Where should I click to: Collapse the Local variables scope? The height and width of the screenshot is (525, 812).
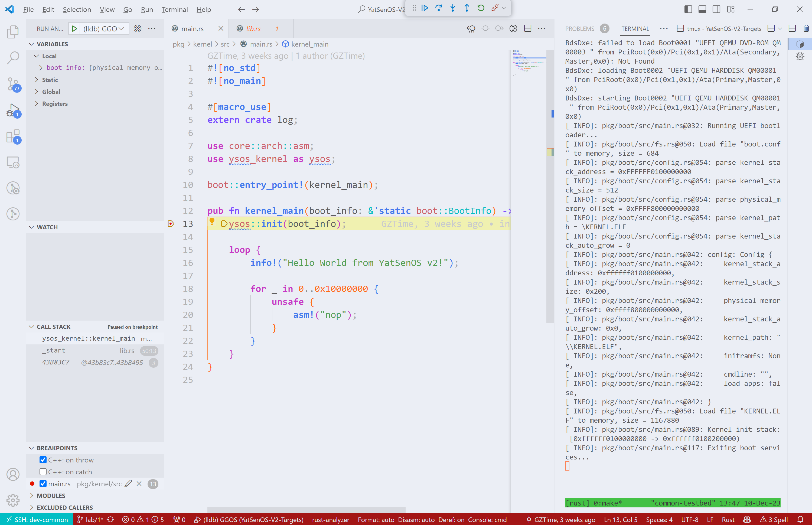click(37, 56)
